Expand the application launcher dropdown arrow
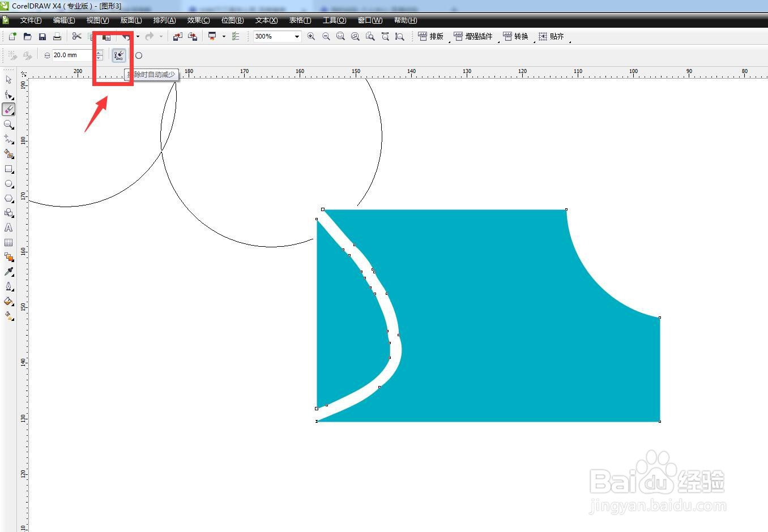768x532 pixels. coord(224,36)
